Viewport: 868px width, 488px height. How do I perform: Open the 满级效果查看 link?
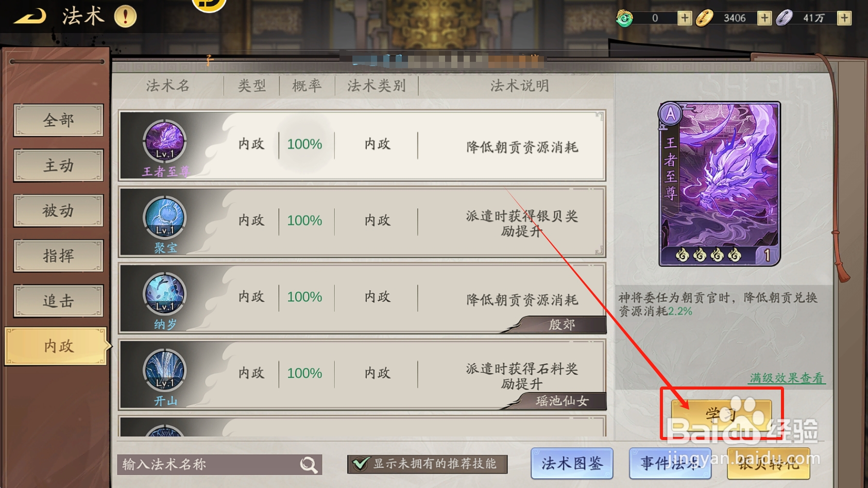tap(787, 378)
